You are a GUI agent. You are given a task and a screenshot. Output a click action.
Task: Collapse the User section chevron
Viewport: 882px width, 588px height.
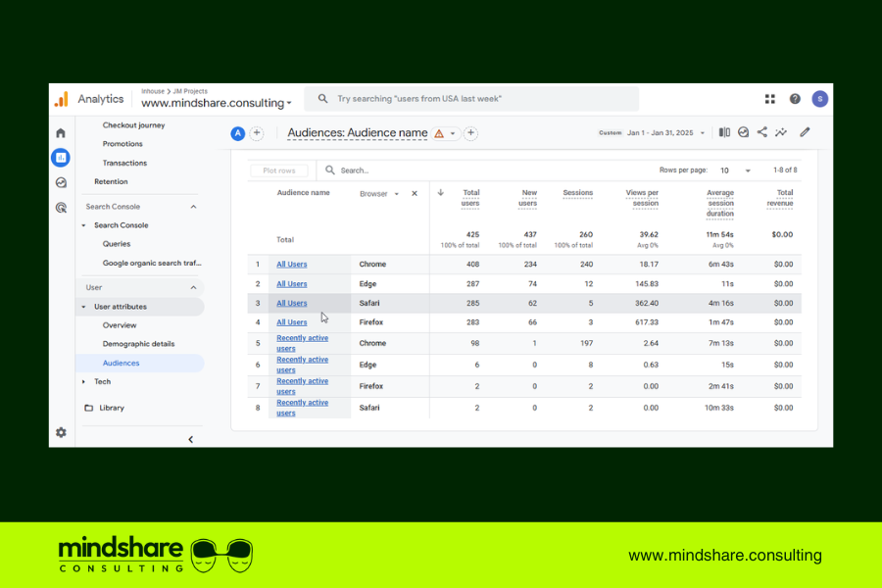click(193, 287)
